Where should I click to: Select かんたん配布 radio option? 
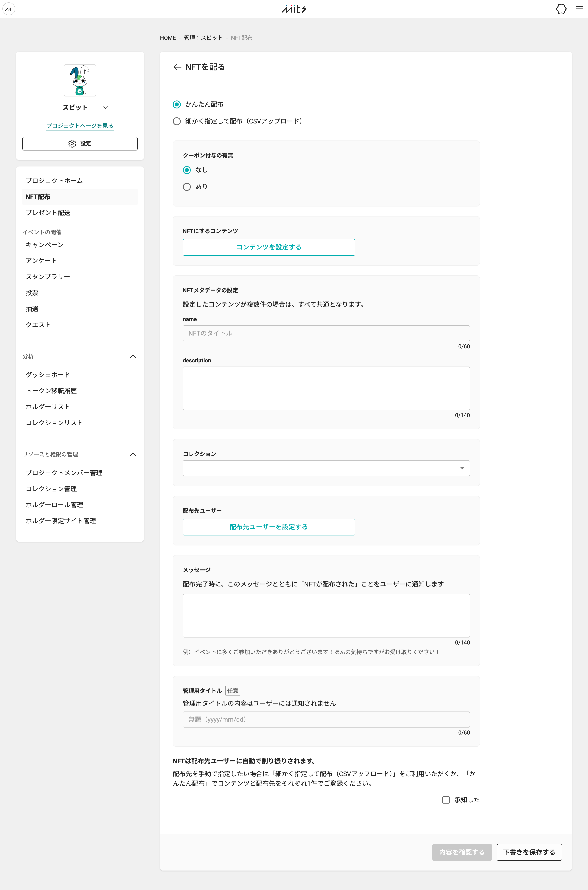point(177,104)
